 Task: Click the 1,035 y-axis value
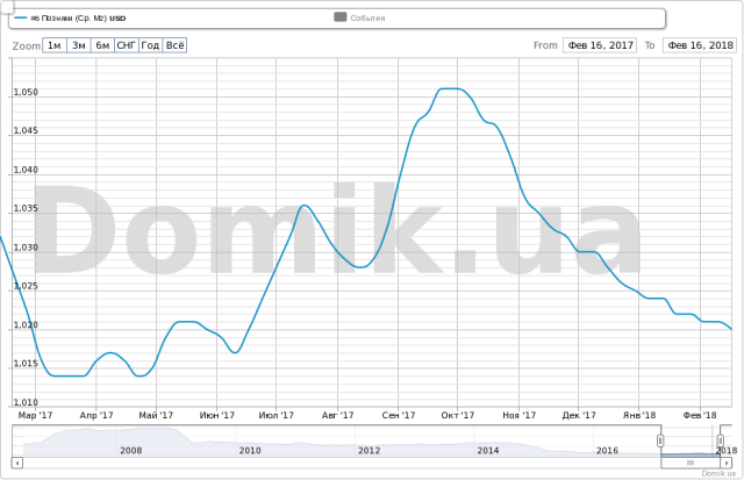pos(26,209)
